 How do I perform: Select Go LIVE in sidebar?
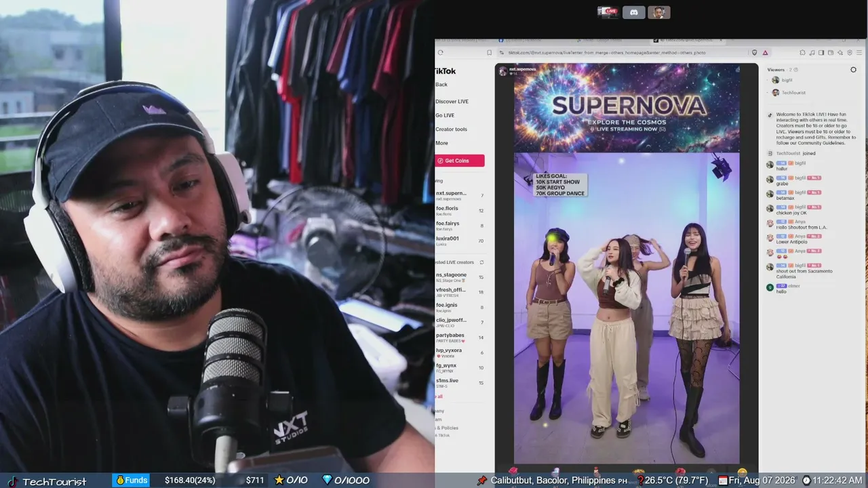[x=445, y=115]
